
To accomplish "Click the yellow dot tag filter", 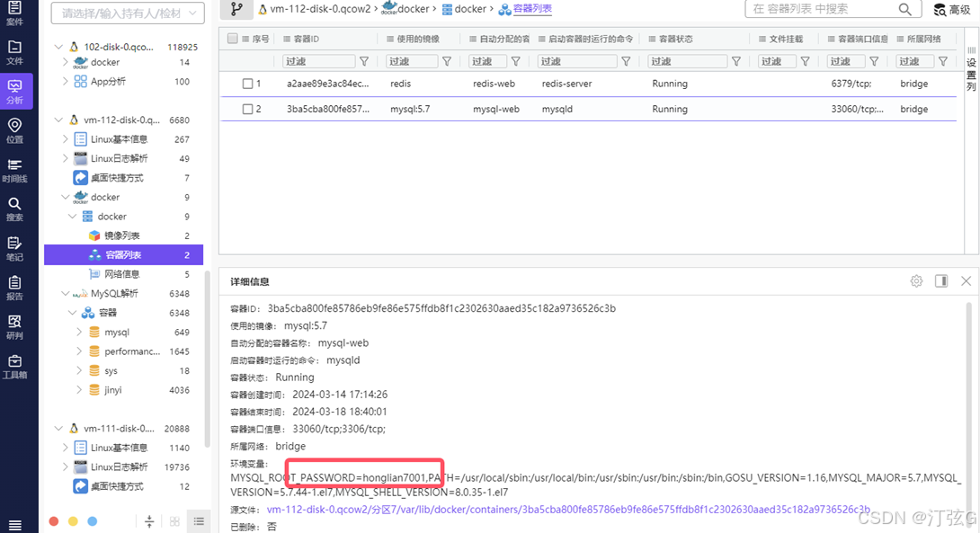I will pyautogui.click(x=73, y=521).
